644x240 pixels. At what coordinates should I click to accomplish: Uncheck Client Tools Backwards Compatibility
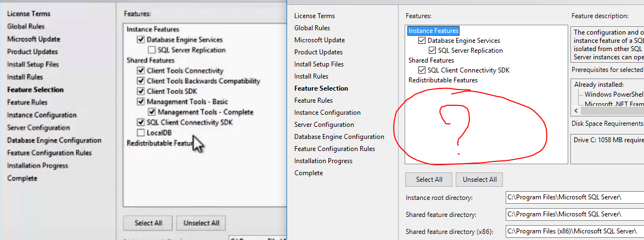[x=141, y=81]
